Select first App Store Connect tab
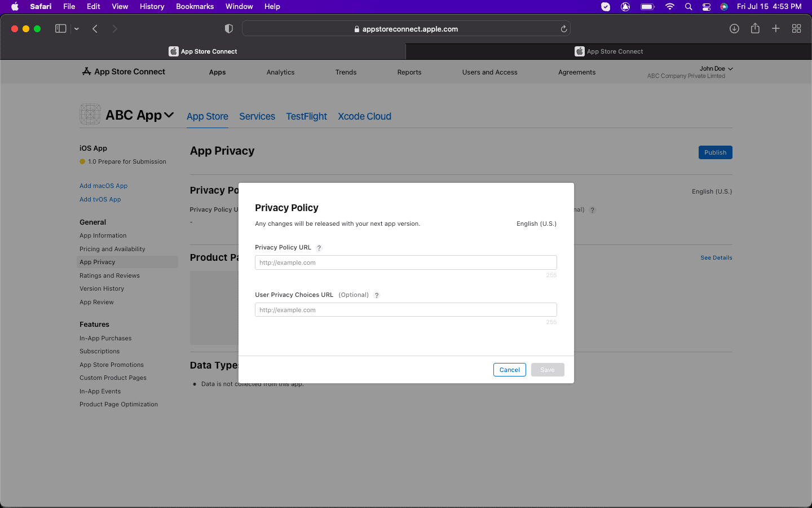This screenshot has height=508, width=812. click(x=203, y=51)
